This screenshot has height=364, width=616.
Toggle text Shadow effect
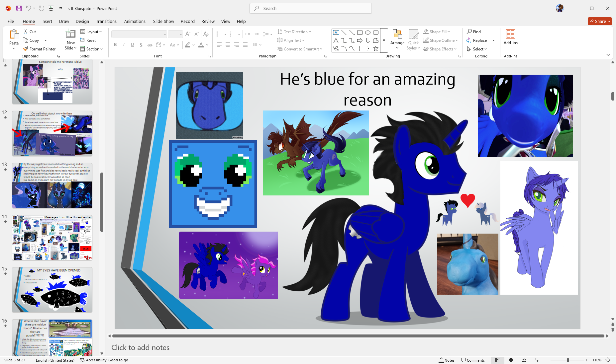coord(141,45)
